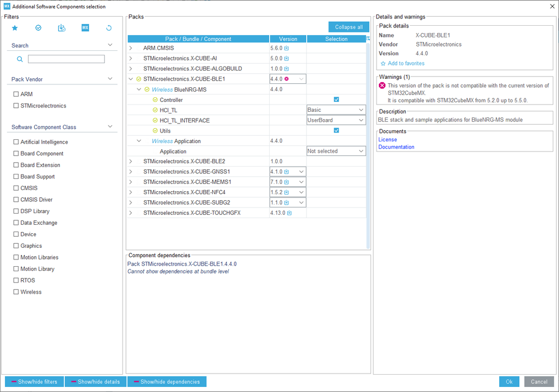Click the green status icon of X-CUBE-BLE1

pos(139,79)
